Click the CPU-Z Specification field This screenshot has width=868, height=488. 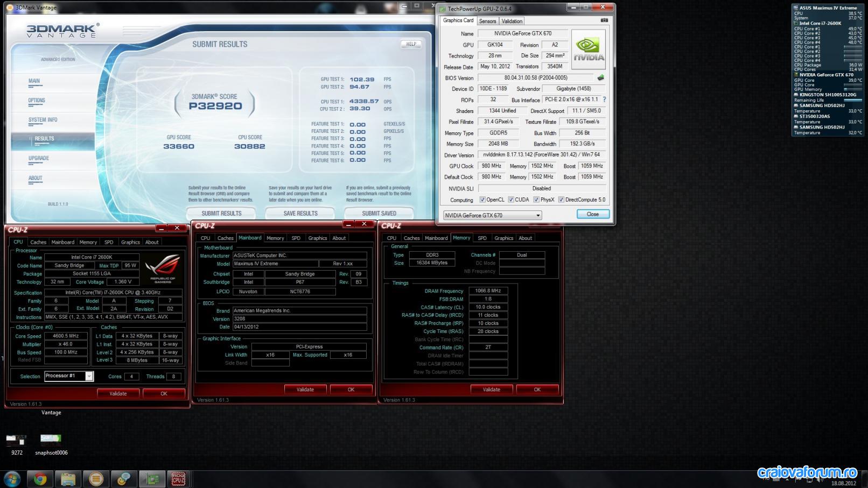pyautogui.click(x=113, y=293)
